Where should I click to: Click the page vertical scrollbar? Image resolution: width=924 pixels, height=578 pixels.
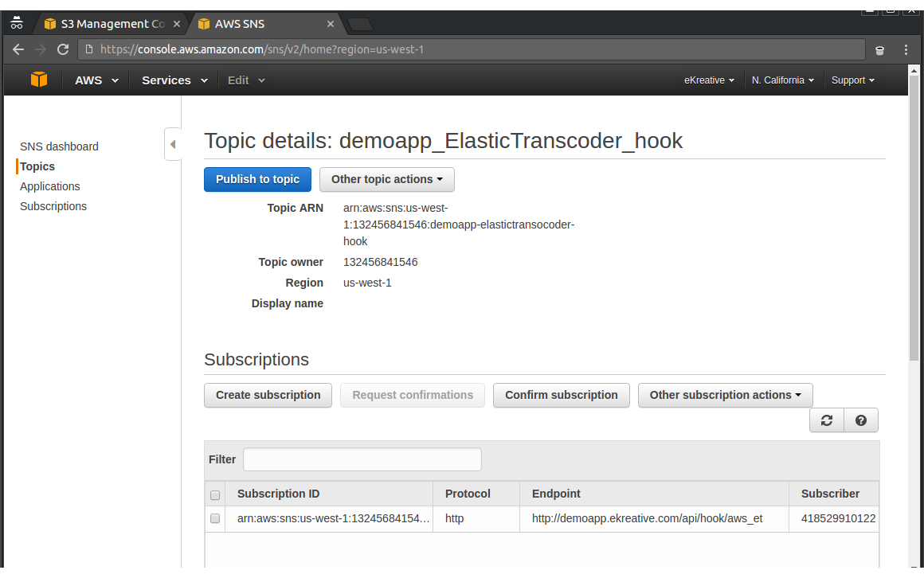[x=914, y=239]
